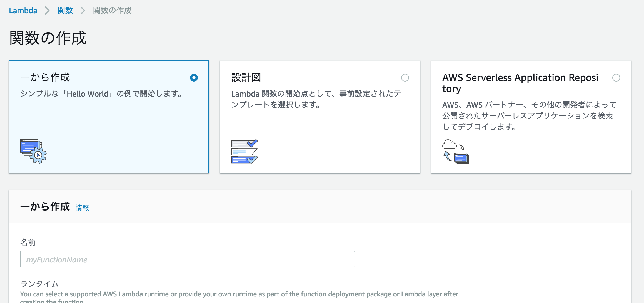Select the AWS Serverless Application Repository radio button

tap(616, 78)
